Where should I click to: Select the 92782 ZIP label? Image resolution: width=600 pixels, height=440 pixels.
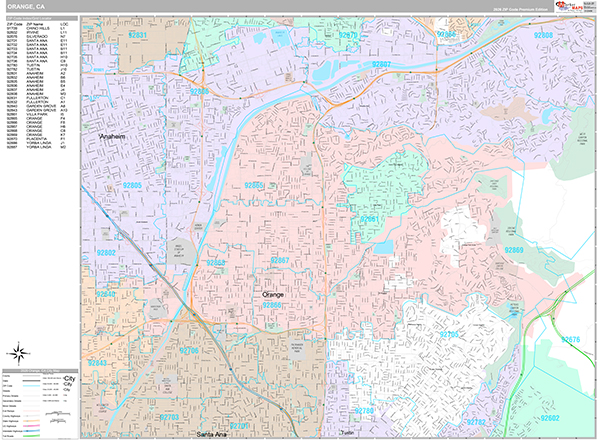[x=476, y=422]
